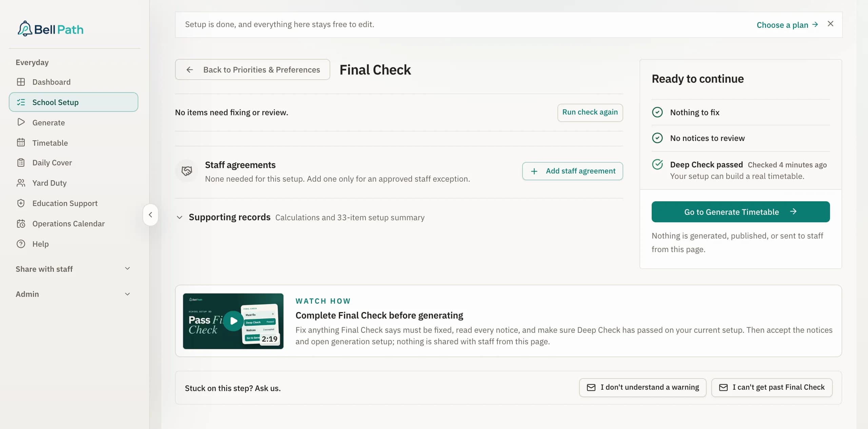Click I can't get past Final Check
This screenshot has height=429, width=868.
772,387
